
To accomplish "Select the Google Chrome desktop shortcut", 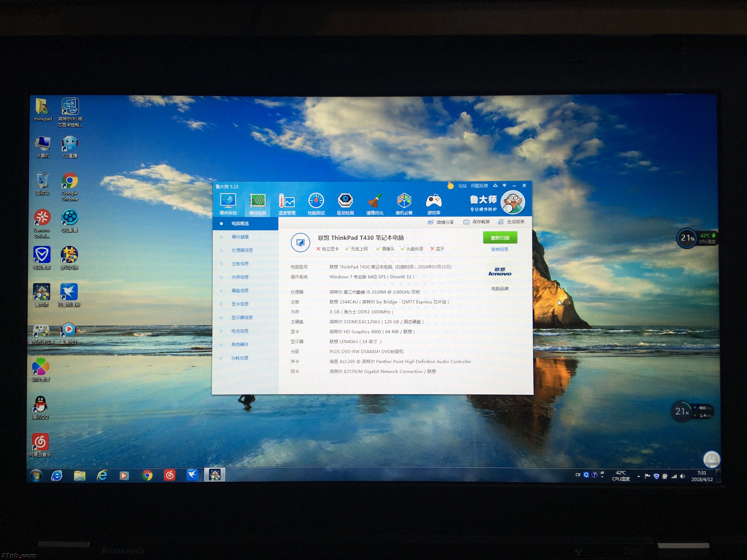I will (x=70, y=187).
